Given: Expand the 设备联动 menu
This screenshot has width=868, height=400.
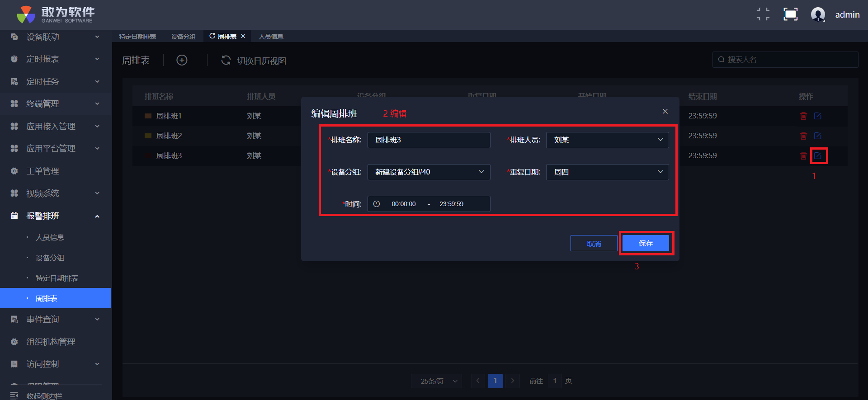Looking at the screenshot, I should 97,37.
